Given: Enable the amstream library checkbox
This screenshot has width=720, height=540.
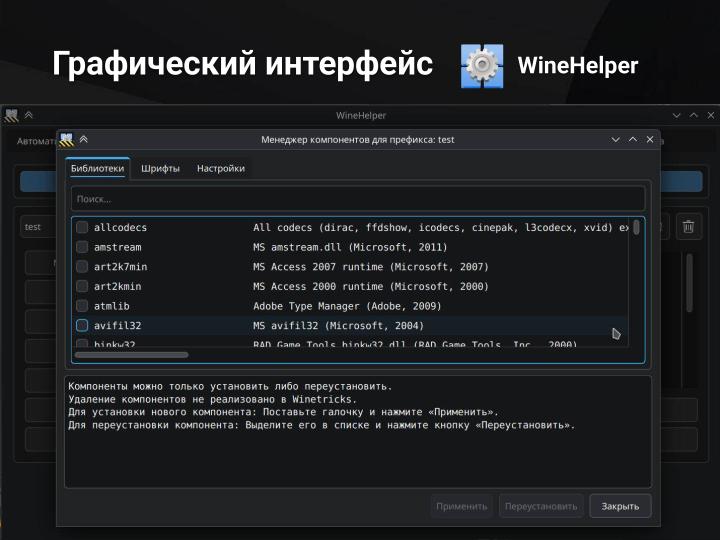Looking at the screenshot, I should 82,247.
